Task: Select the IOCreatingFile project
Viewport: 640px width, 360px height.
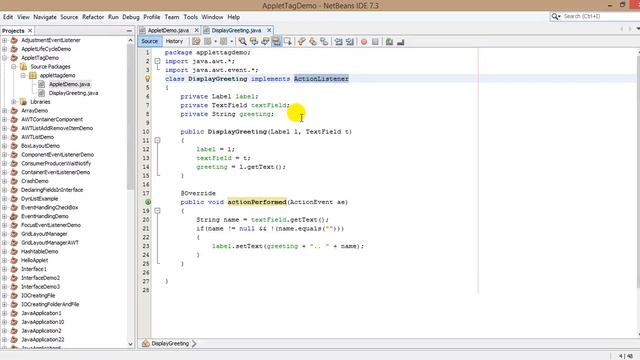Action: click(x=38, y=296)
